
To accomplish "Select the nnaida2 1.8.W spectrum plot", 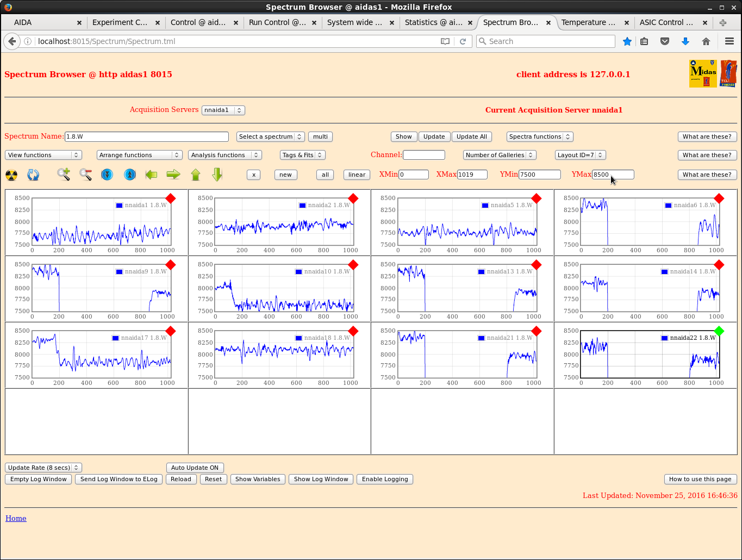I will click(284, 222).
